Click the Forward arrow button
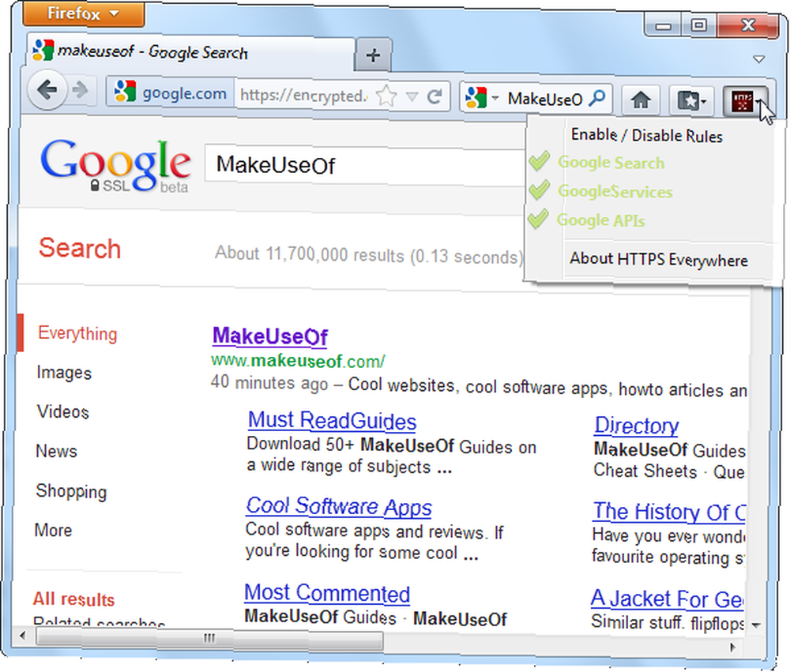 pyautogui.click(x=80, y=91)
